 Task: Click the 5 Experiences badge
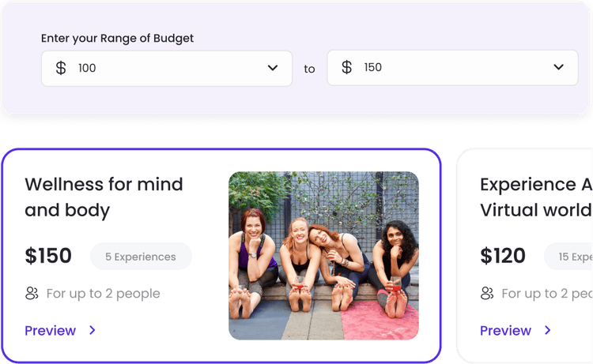pos(141,257)
